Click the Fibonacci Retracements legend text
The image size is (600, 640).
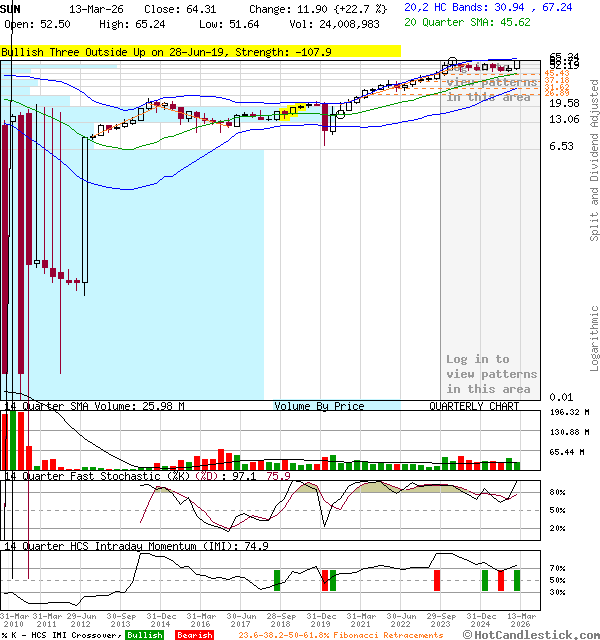point(341,635)
